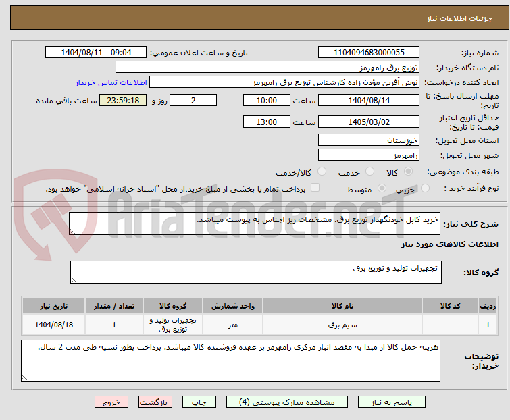Click the 'کد کالا' column header

coord(450,306)
